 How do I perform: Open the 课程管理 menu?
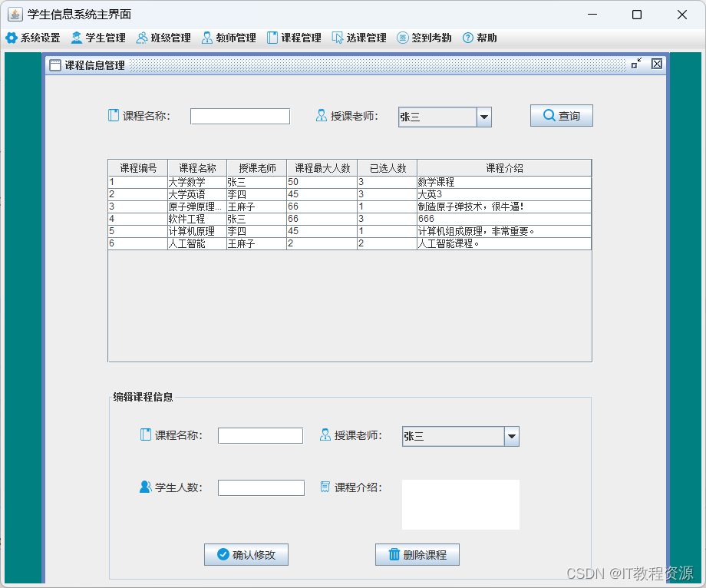tap(294, 38)
